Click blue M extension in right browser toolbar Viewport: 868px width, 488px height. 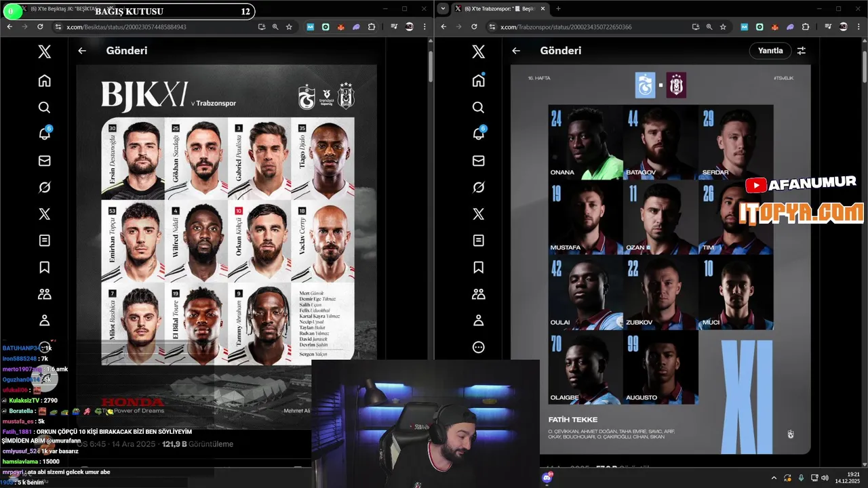tap(745, 26)
